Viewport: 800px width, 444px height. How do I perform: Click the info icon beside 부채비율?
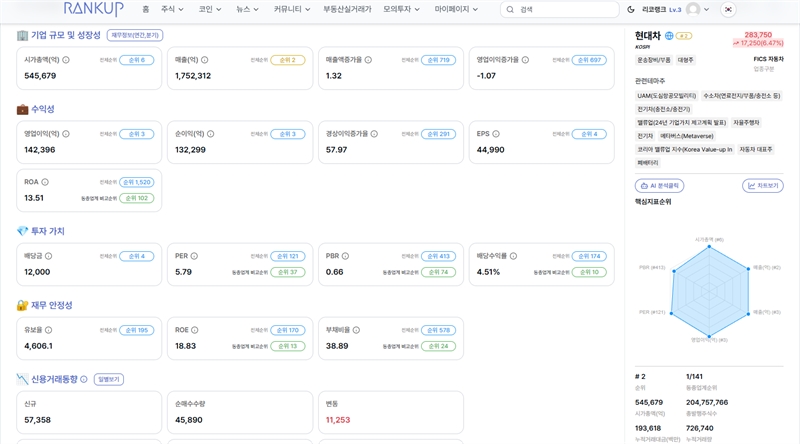[358, 330]
